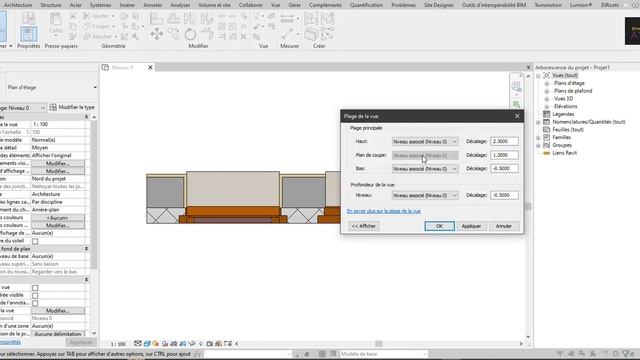Viewport: 640px width, 360px height.
Task: Click the <Aucun> color scheme button
Action: point(58,218)
